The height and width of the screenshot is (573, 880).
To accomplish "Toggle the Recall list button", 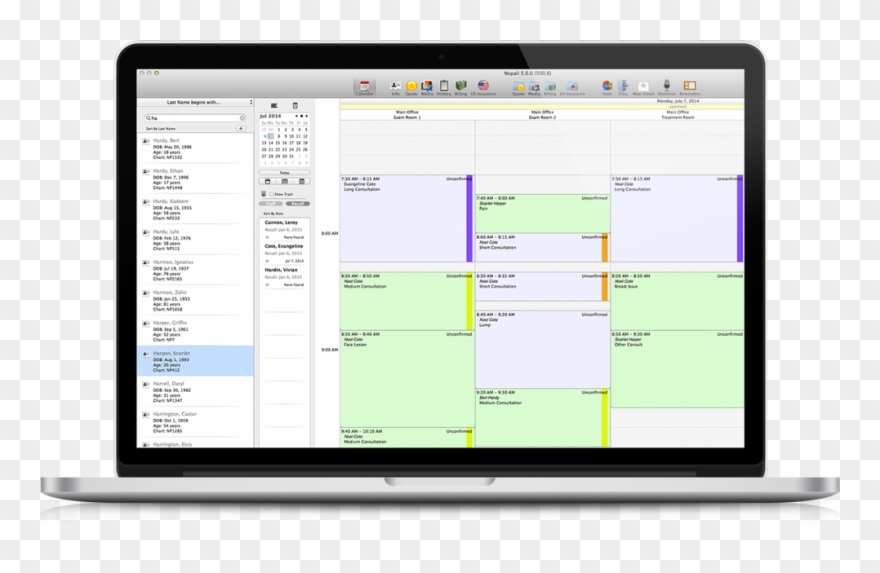I will tap(296, 203).
